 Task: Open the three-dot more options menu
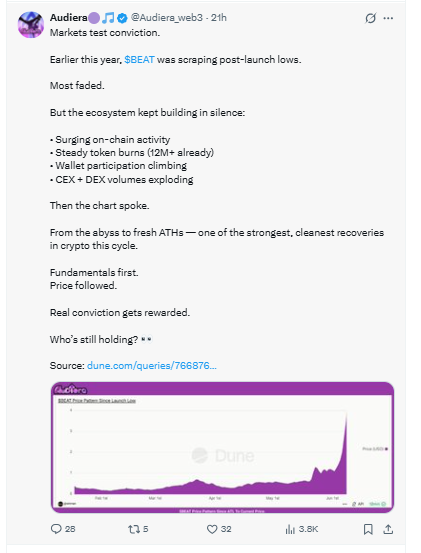(388, 18)
